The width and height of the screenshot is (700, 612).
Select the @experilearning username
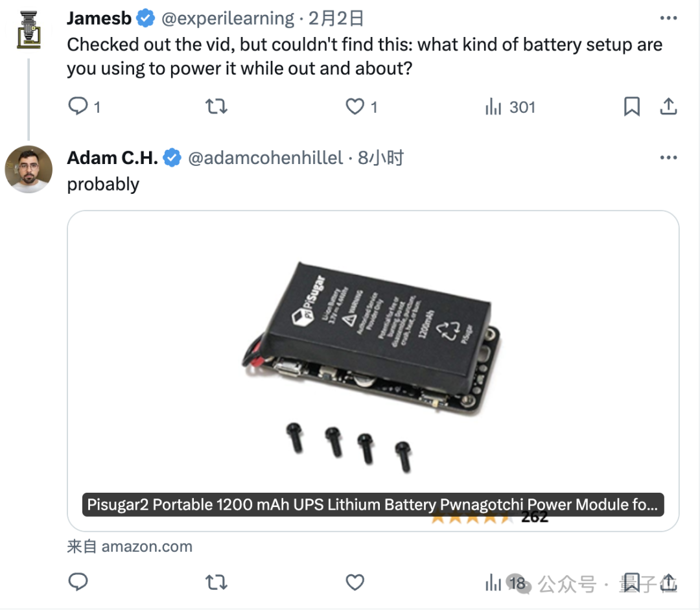coord(227,18)
